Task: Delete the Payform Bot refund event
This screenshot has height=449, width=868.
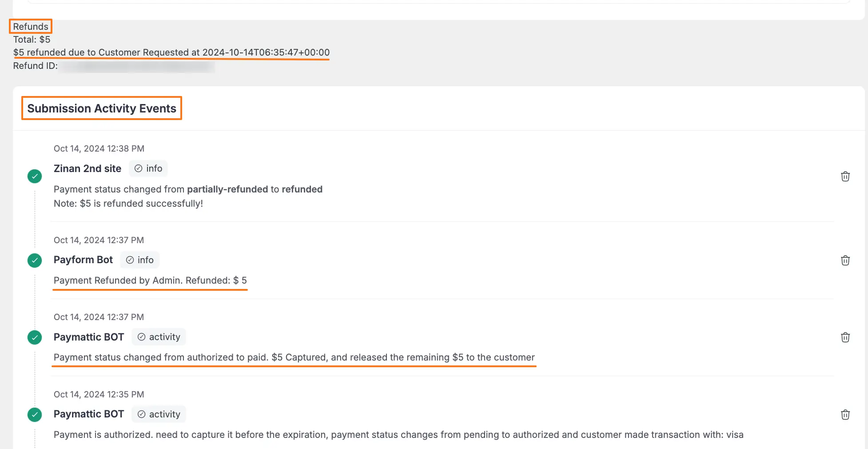Action: coord(845,261)
